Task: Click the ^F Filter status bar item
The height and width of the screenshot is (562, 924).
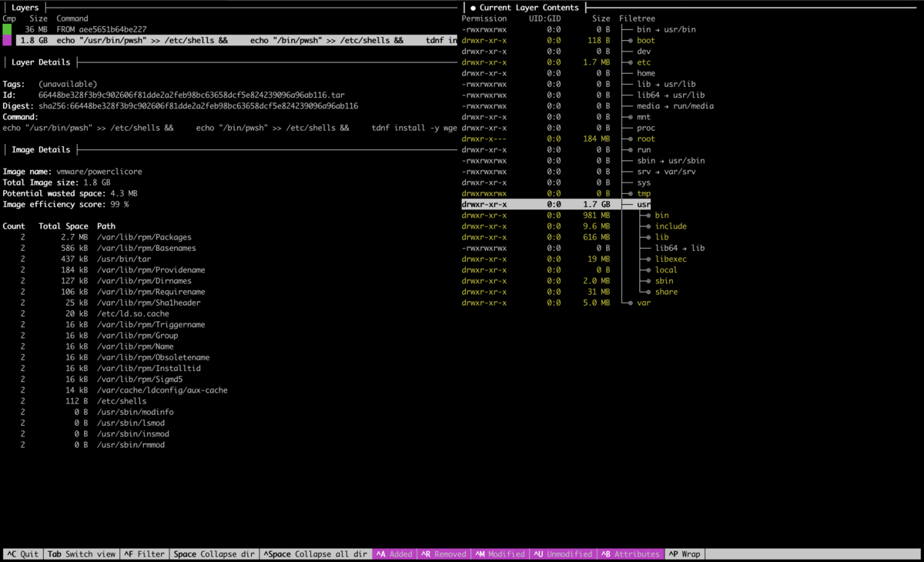Action: (x=145, y=554)
